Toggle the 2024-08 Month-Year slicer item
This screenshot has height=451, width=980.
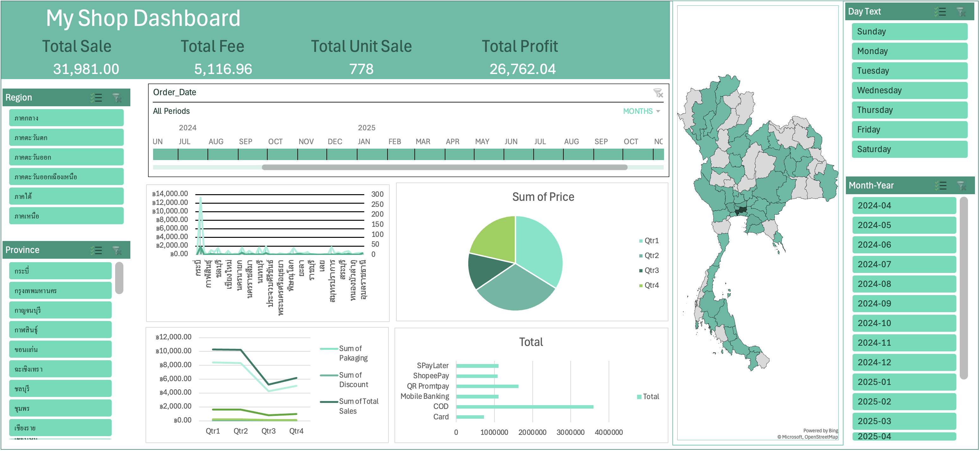tap(904, 284)
